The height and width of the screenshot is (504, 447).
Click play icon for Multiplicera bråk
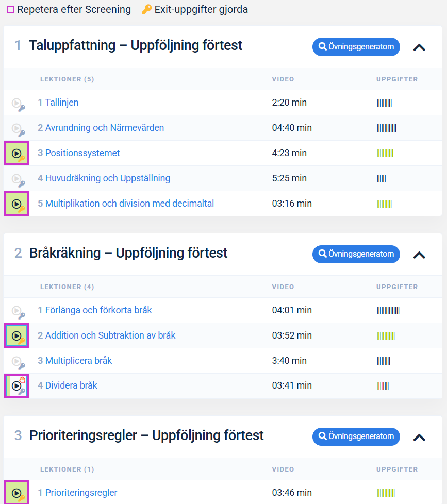click(16, 361)
